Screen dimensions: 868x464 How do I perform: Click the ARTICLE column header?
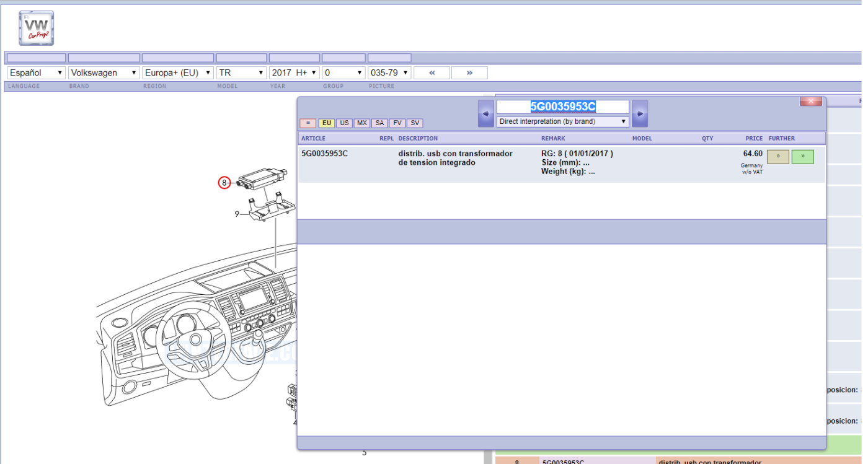pyautogui.click(x=313, y=138)
